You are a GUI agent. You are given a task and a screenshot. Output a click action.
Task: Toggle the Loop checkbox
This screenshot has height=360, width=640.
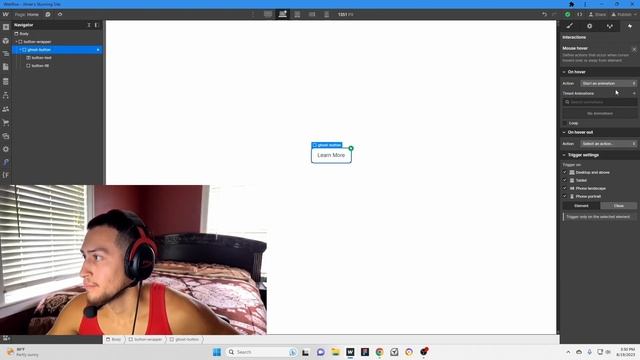(x=565, y=123)
